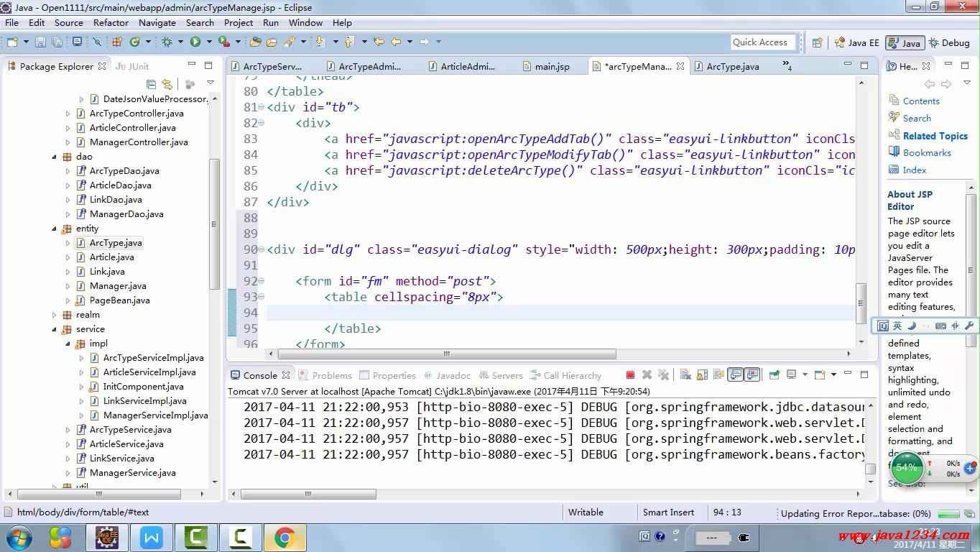Click Collapse All in Package Explorer
The image size is (980, 552).
(x=151, y=84)
